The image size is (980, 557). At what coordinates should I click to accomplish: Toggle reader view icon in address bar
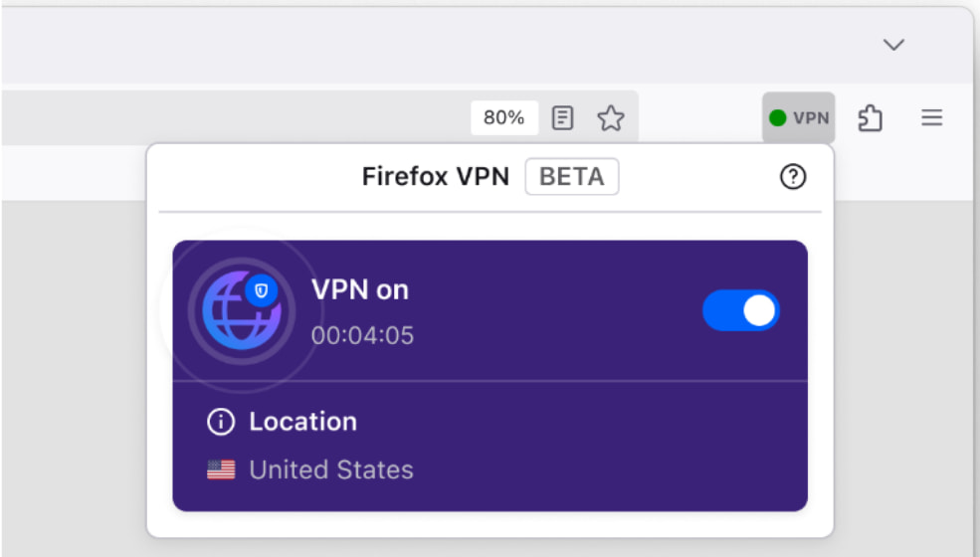pos(563,118)
